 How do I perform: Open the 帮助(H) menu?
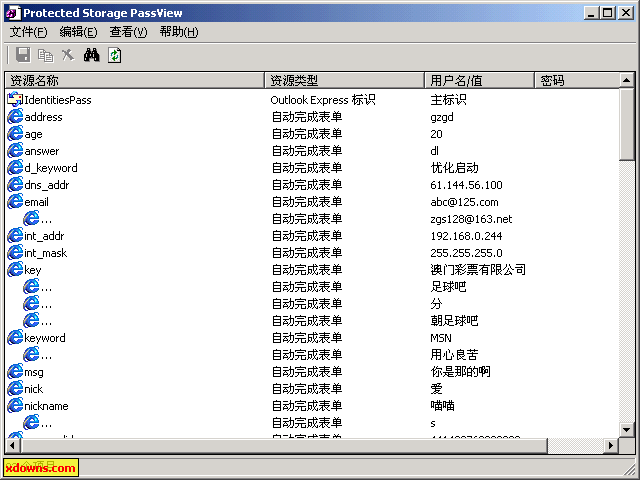point(179,32)
